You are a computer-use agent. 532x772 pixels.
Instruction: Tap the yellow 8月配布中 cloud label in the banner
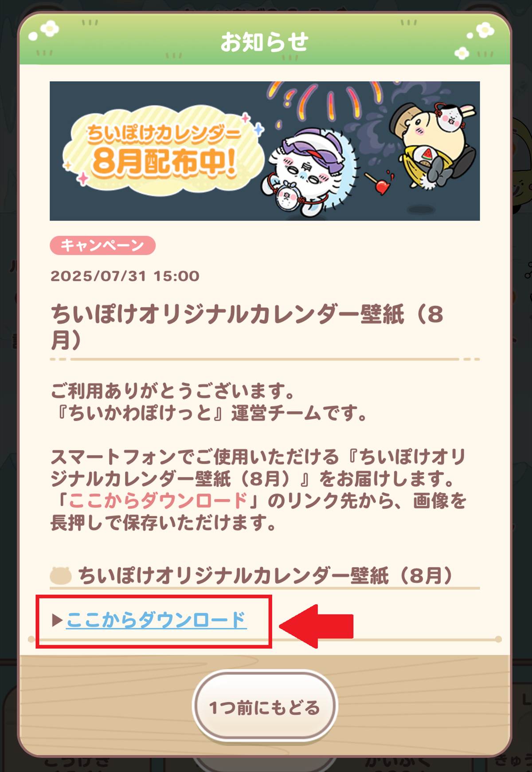click(160, 154)
